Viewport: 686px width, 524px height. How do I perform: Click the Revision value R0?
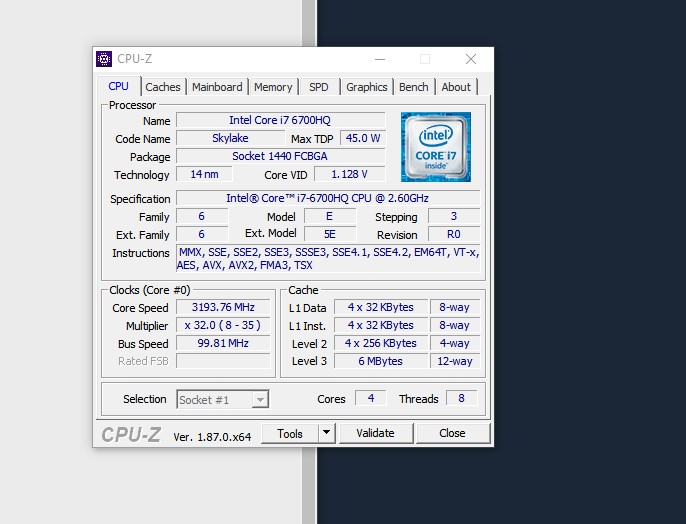tap(454, 234)
